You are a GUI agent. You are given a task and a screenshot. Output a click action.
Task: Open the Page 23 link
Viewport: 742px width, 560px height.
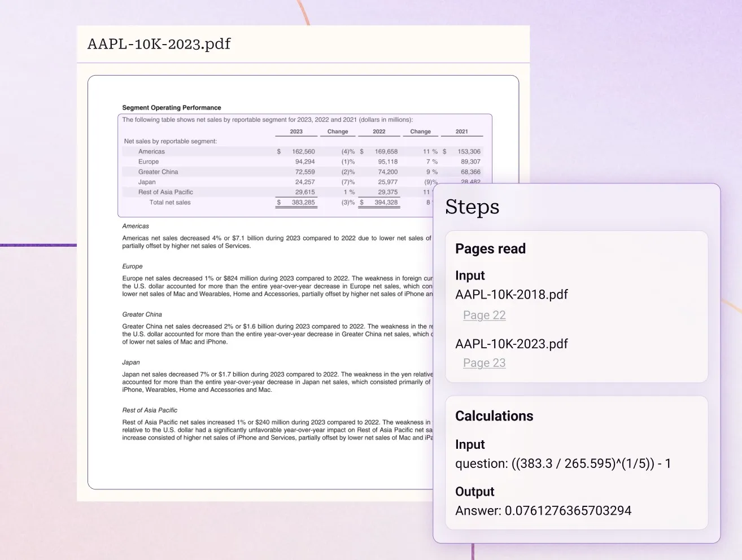(x=484, y=363)
